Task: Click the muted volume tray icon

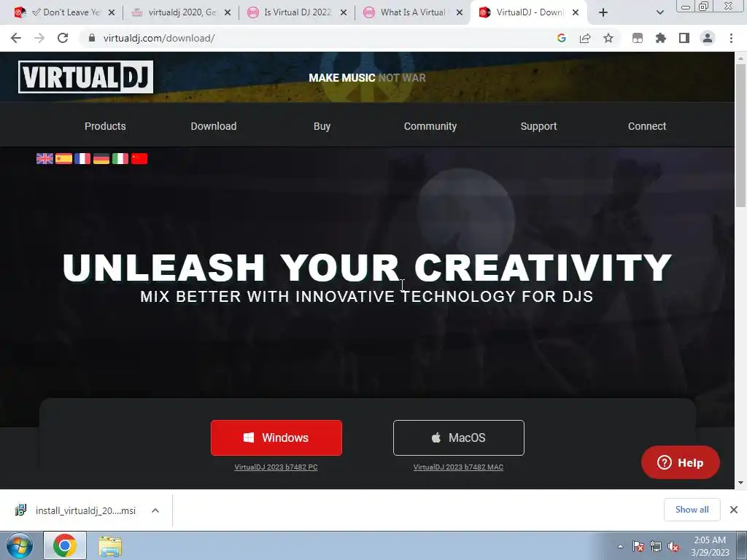Action: pos(673,546)
